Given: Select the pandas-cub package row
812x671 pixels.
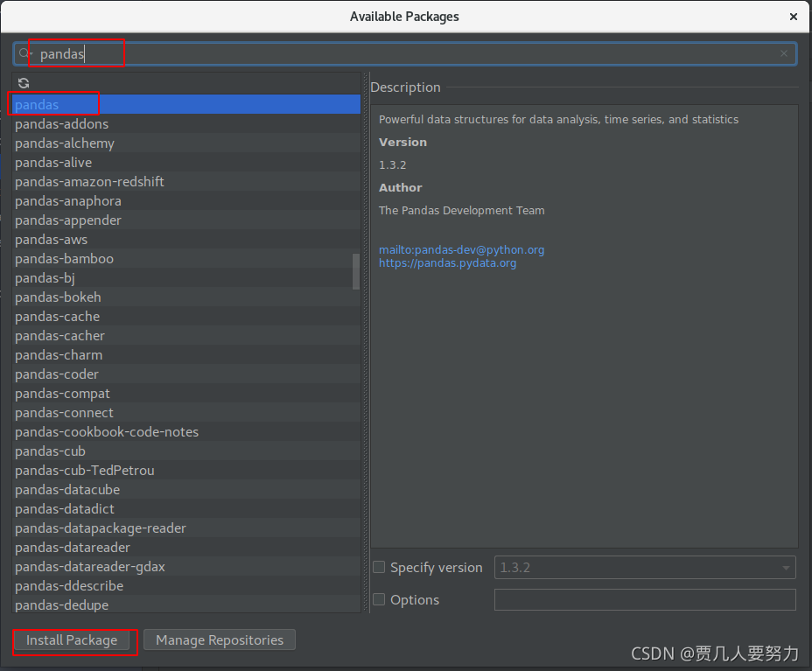Looking at the screenshot, I should (x=186, y=451).
